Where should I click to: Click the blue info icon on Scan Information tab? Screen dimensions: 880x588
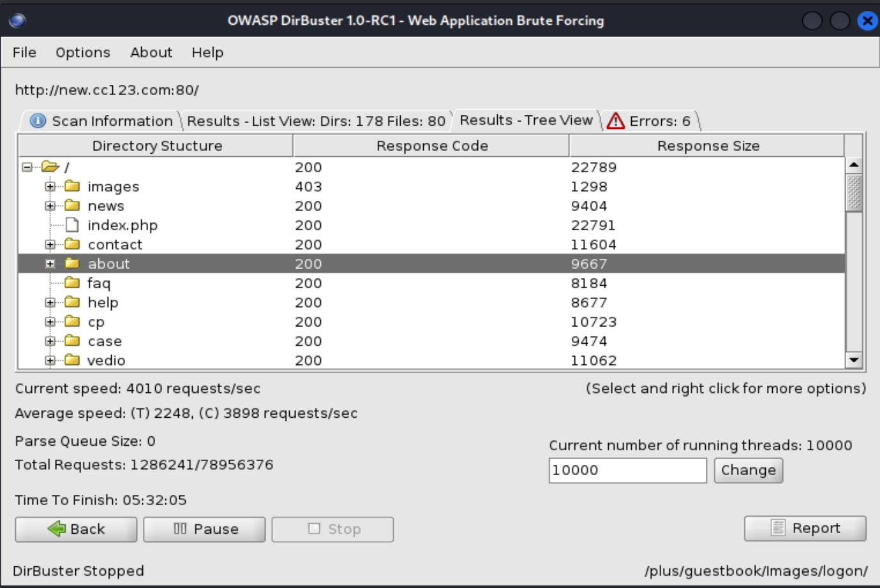tap(38, 121)
